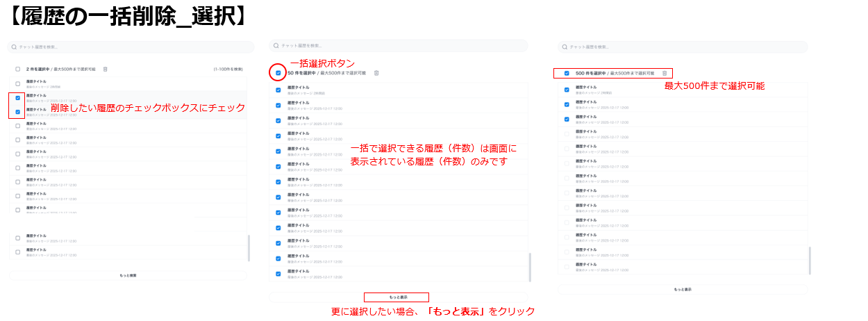This screenshot has width=868, height=321.
Task: Click the trash icon beside 500 件を選択中
Action: [x=665, y=73]
